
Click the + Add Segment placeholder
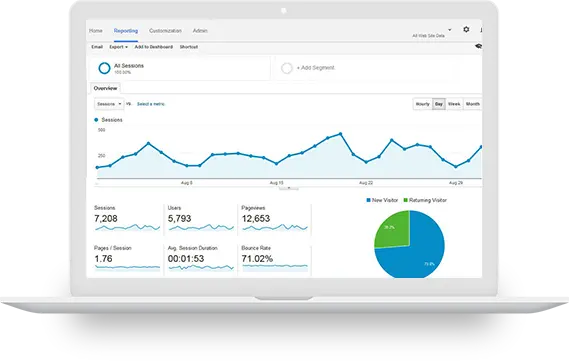(315, 68)
